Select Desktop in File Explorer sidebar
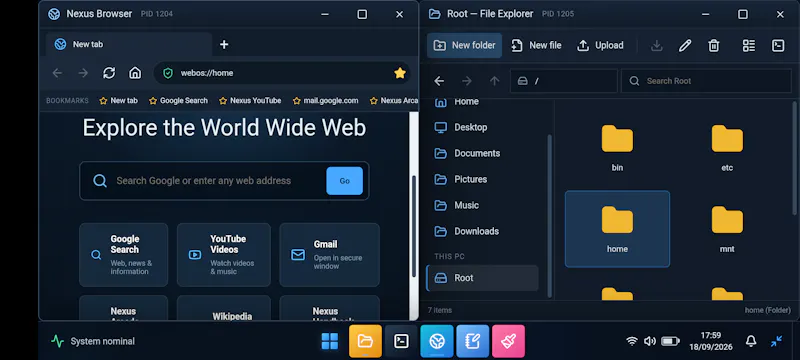This screenshot has width=800, height=360. (x=482, y=127)
